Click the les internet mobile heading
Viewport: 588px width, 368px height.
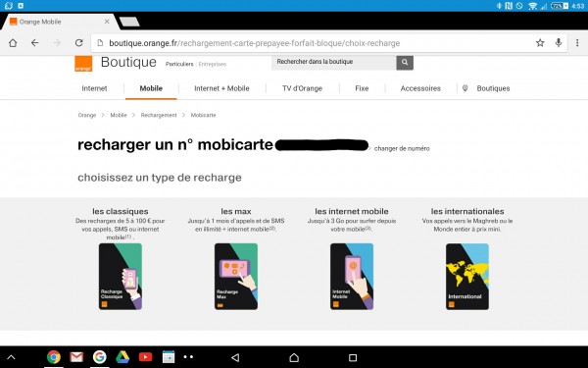(352, 211)
